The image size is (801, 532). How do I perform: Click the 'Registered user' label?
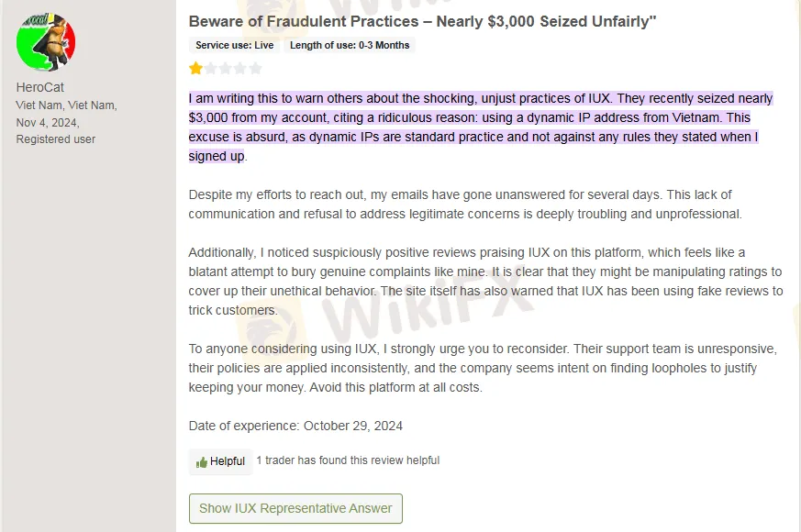[x=56, y=139]
